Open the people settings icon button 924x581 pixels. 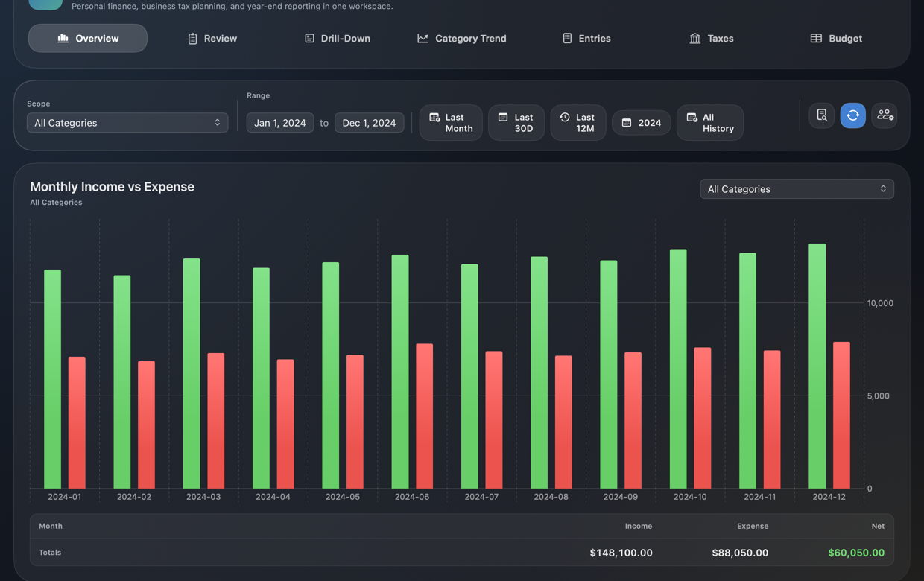[885, 115]
